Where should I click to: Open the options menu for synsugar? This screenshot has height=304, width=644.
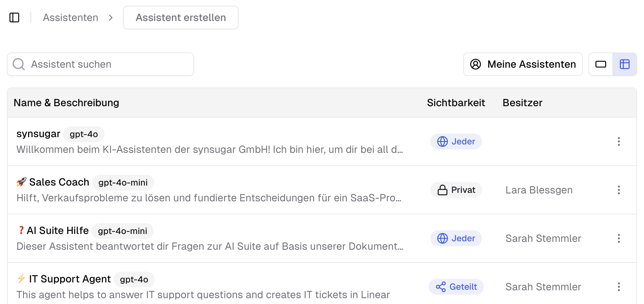pos(619,141)
